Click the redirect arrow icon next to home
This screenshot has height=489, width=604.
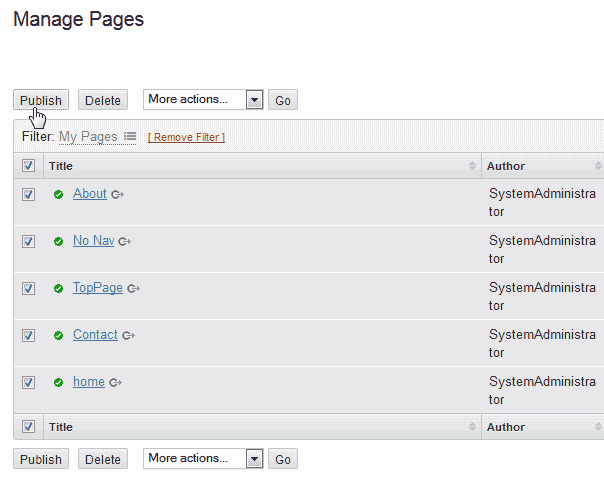coord(115,382)
